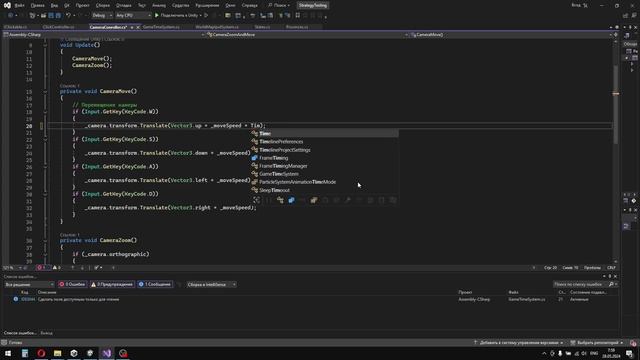Screen dimensions: 640x360
Task: Click the pink notifications icon in the status bar corner
Action: [x=633, y=343]
